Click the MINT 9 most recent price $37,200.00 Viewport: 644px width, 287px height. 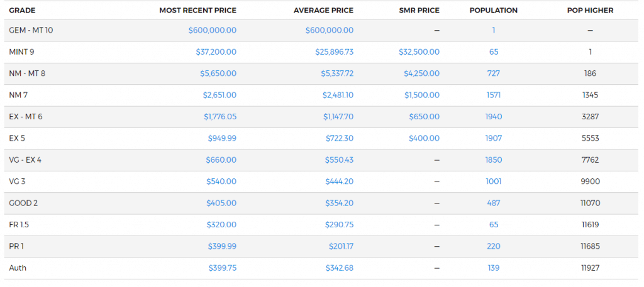[x=216, y=52]
